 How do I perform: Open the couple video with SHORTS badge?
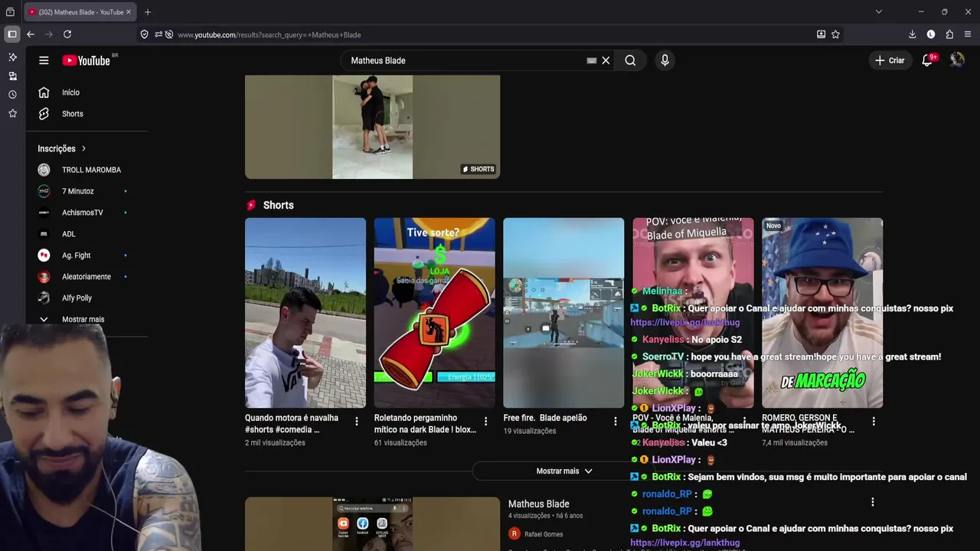[x=372, y=127]
